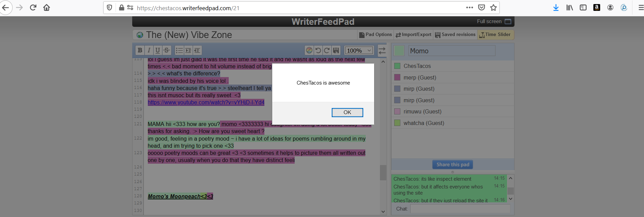Click the Chat input field
The width and height of the screenshot is (644, 217).
(x=460, y=209)
